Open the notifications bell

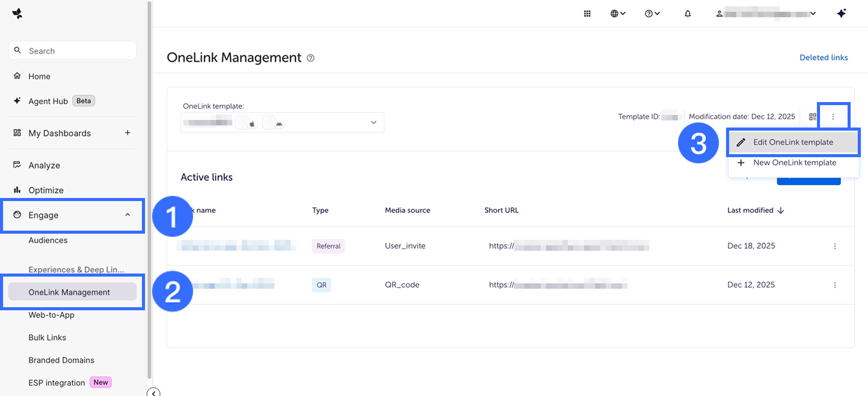pos(688,14)
